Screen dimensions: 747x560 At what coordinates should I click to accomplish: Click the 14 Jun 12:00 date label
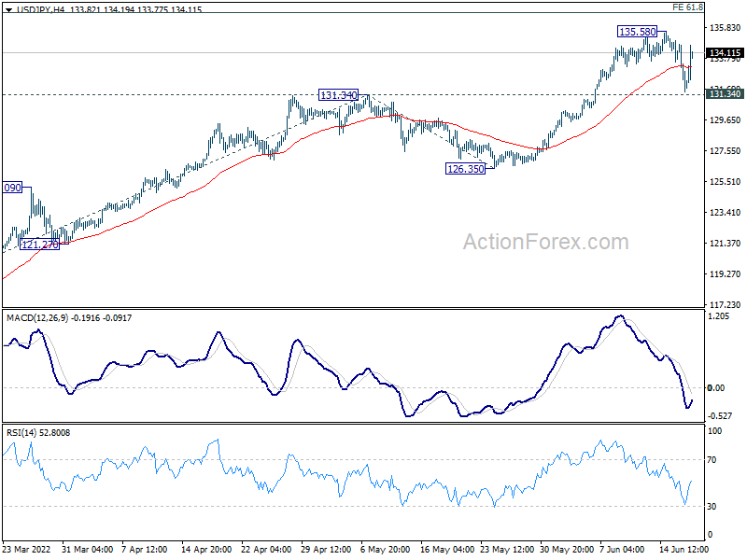[684, 549]
